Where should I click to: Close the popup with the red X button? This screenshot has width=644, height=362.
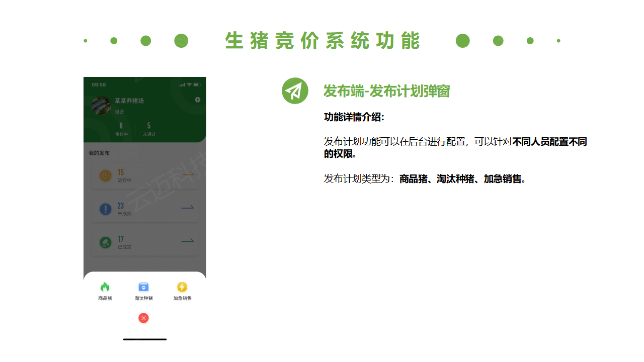[x=143, y=318]
